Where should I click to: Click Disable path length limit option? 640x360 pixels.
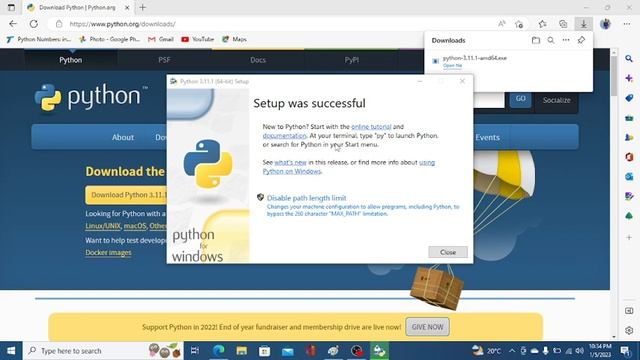pos(306,198)
